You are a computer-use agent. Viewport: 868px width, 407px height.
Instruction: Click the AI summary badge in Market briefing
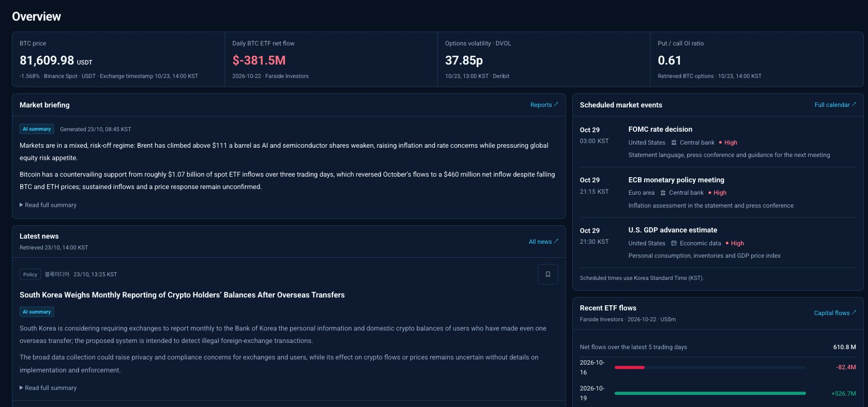[37, 129]
